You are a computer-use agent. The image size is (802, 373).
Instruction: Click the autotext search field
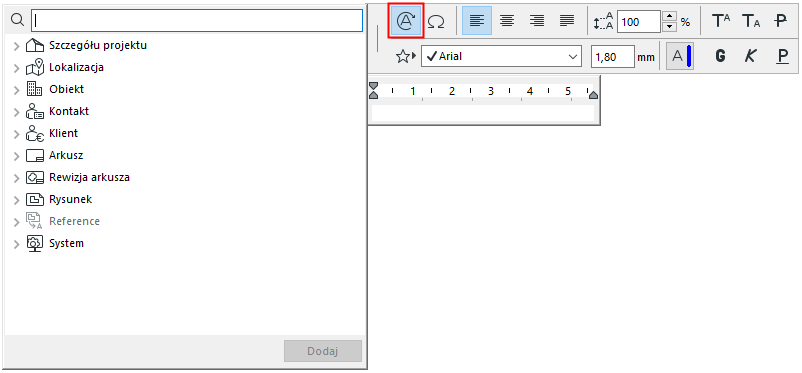click(197, 20)
